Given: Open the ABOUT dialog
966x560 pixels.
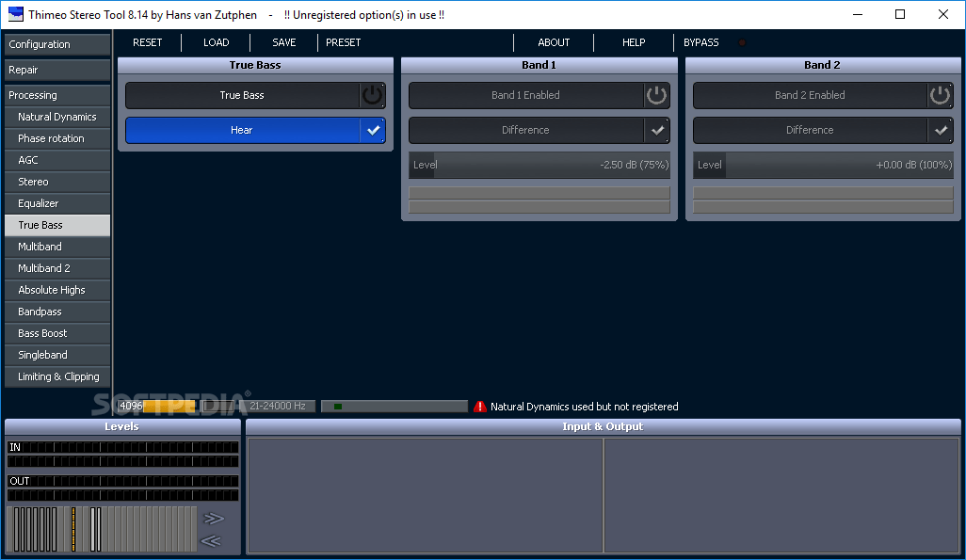Looking at the screenshot, I should point(554,42).
